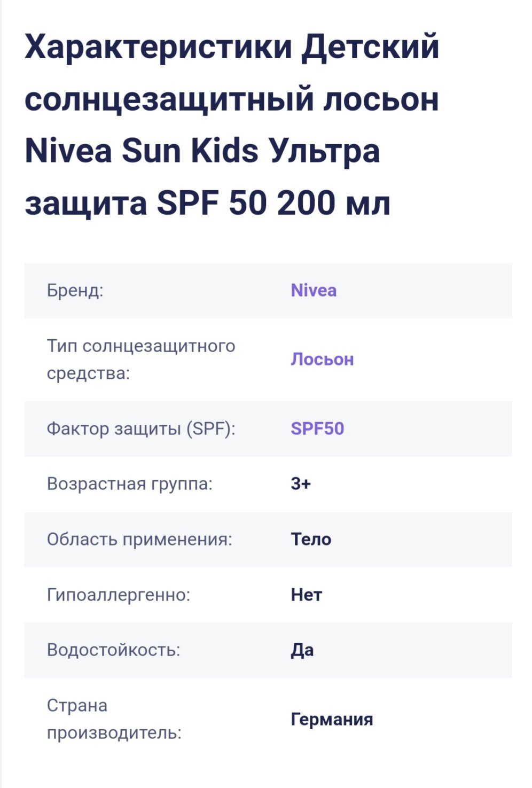Select the Область применения label
The width and height of the screenshot is (532, 788).
pos(139,540)
